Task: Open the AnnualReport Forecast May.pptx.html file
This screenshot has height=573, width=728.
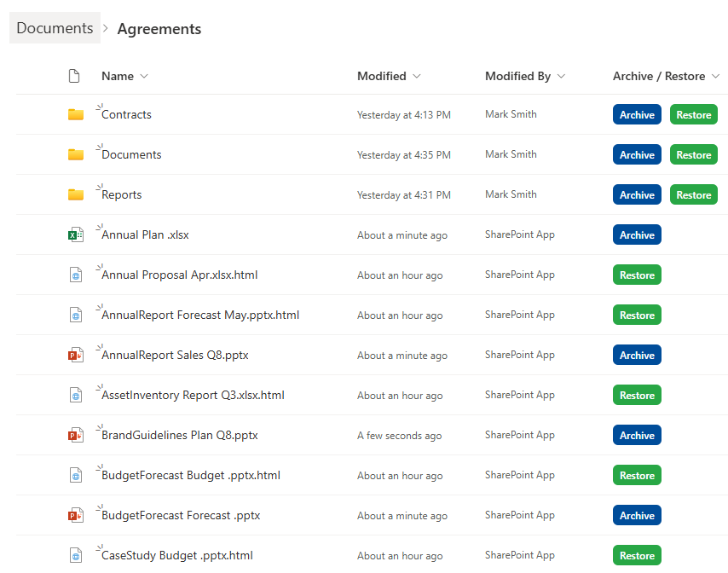Action: click(200, 315)
